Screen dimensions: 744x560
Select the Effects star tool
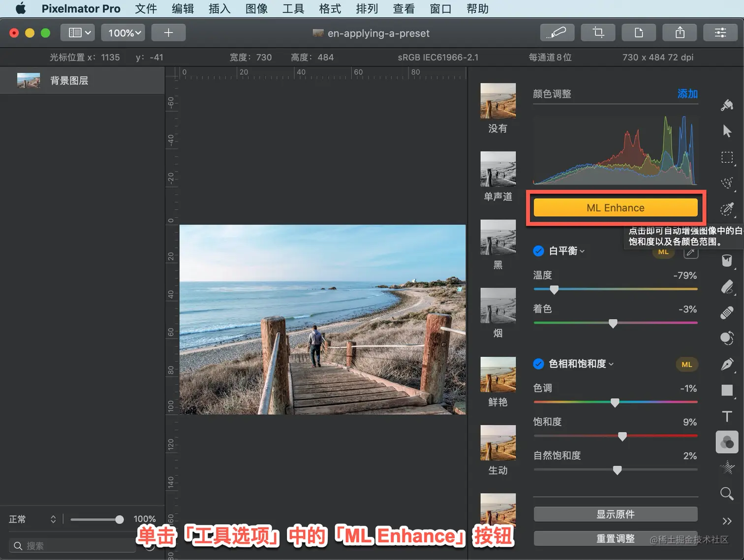coord(727,467)
